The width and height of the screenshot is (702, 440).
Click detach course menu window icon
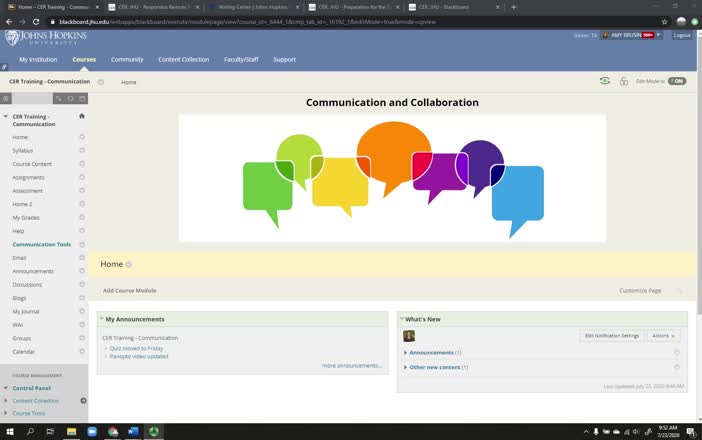82,98
